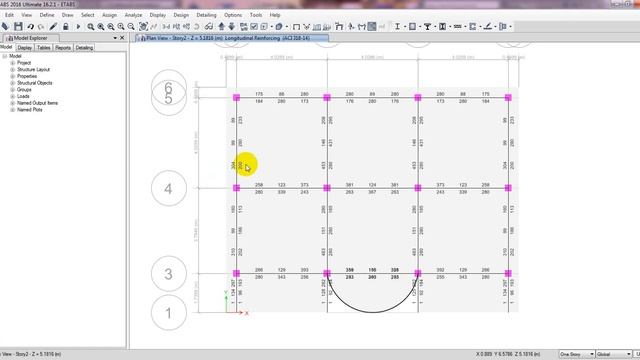The width and height of the screenshot is (640, 360).
Task: Expand the Properties tree node
Action: (x=13, y=76)
